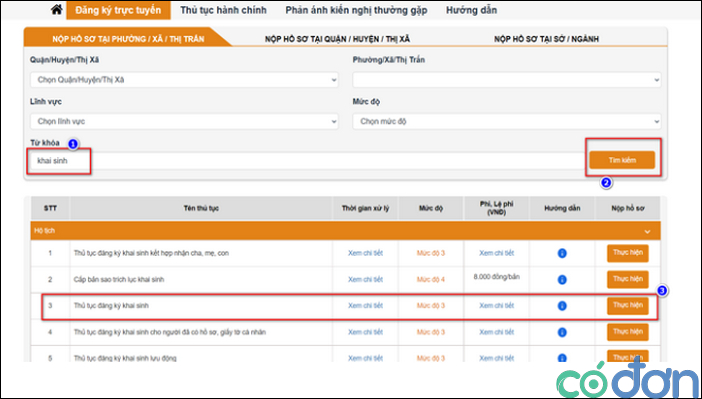Open info guide for 'kết hợp nhận cha, mẹ, con'
Image resolution: width=702 pixels, height=399 pixels.
pyautogui.click(x=562, y=253)
